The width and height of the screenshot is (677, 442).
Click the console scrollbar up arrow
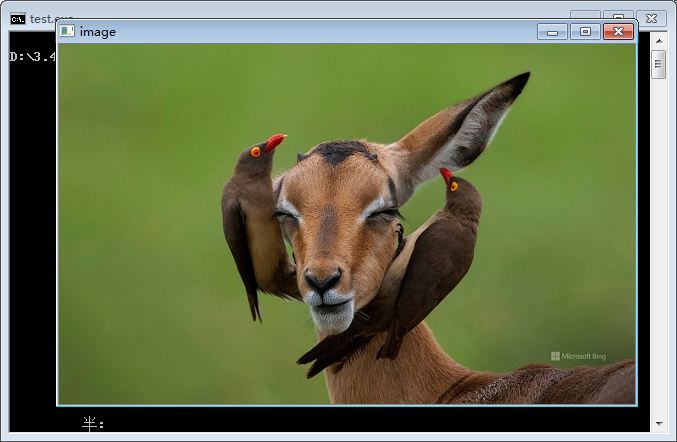tap(658, 41)
